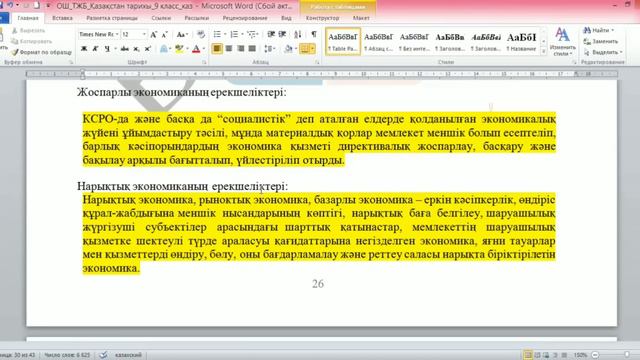Open Выделить (Select) menu
This screenshot has width=640, height=360.
603,52
